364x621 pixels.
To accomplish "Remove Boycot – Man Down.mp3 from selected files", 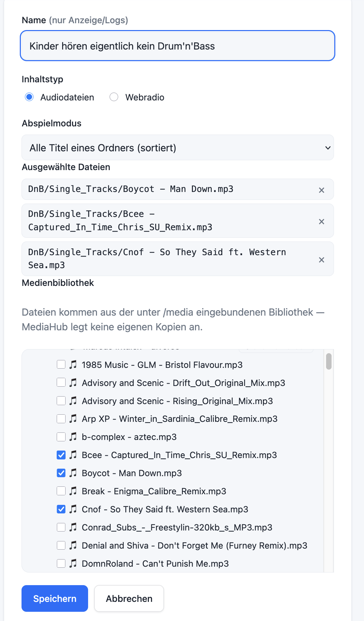I will coord(321,190).
